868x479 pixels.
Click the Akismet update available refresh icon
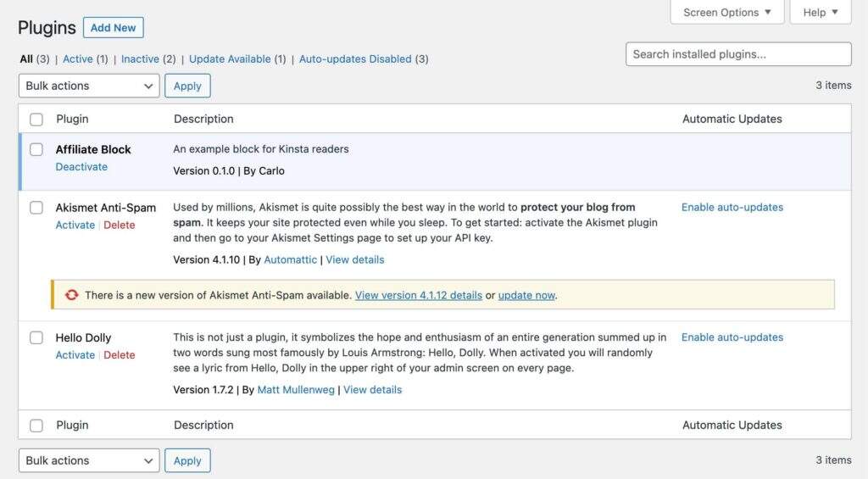pyautogui.click(x=72, y=295)
